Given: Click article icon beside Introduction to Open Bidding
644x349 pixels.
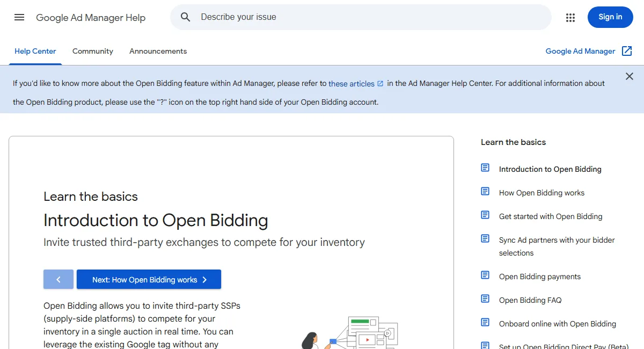Looking at the screenshot, I should 485,168.
